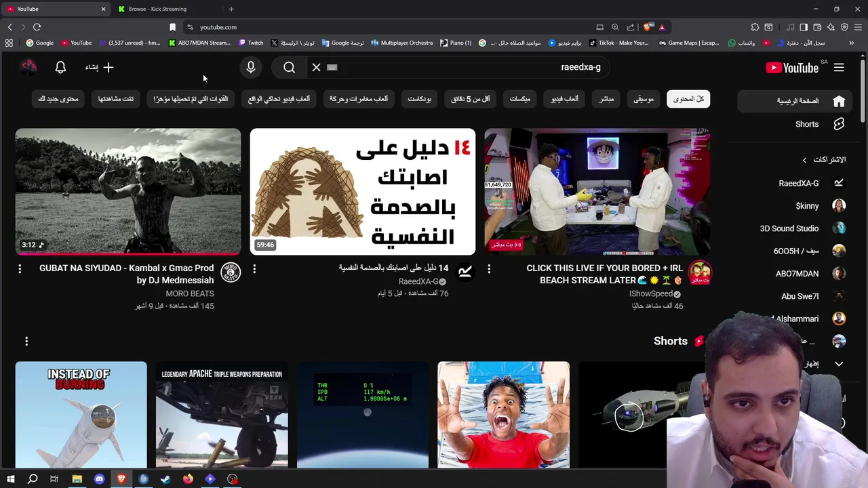Open the Brave main menu
The image size is (868, 488).
click(x=858, y=27)
